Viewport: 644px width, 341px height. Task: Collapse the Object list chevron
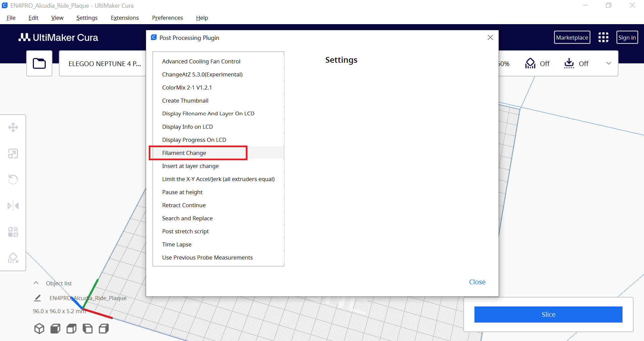click(36, 283)
